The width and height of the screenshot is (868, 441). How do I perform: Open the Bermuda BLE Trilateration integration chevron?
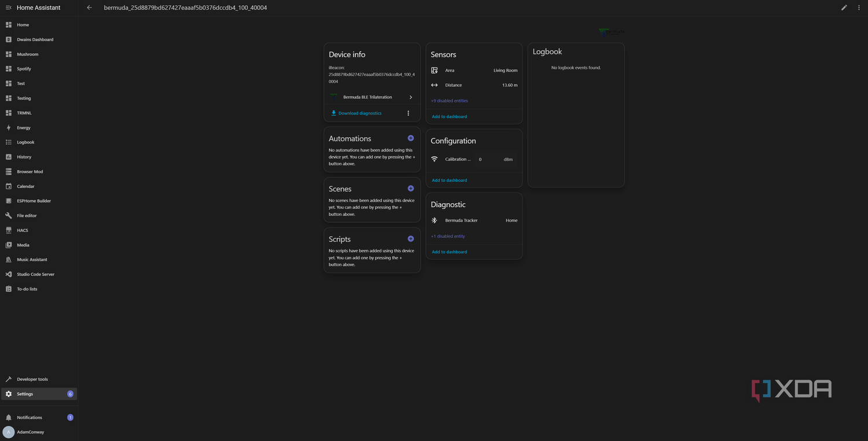click(411, 97)
